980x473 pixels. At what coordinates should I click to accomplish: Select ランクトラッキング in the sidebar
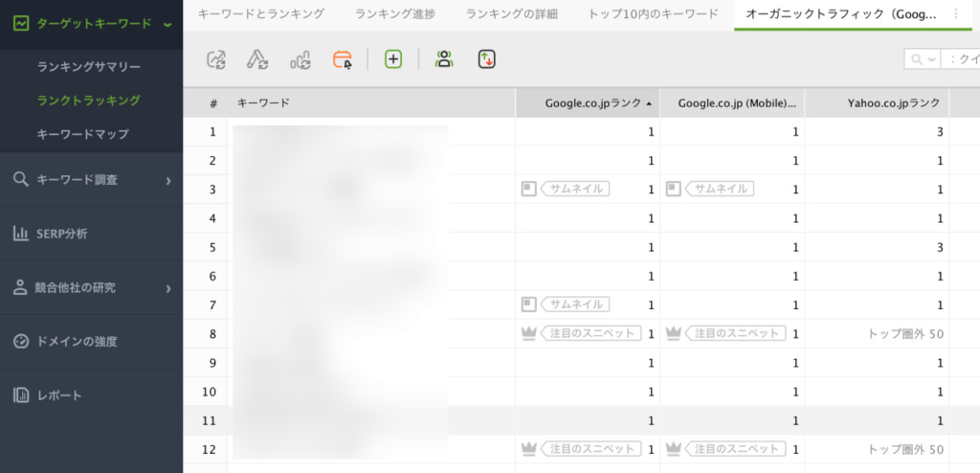(x=89, y=101)
